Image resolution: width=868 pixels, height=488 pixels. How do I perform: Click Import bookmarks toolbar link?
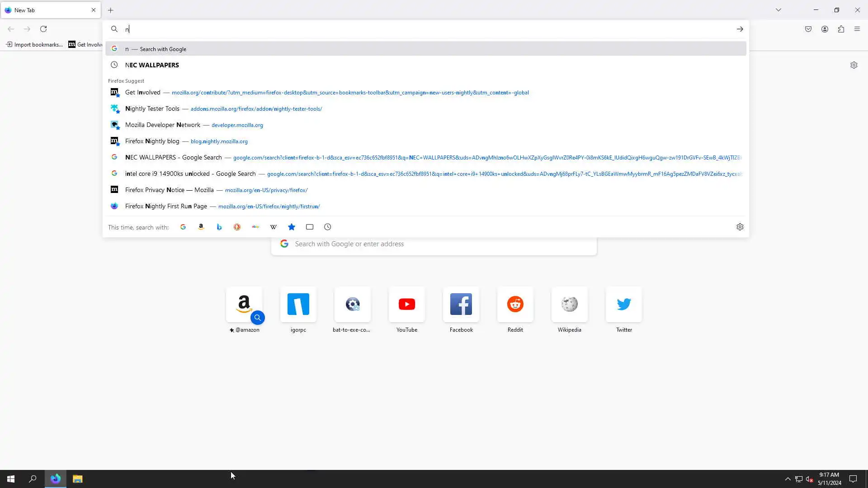click(34, 44)
